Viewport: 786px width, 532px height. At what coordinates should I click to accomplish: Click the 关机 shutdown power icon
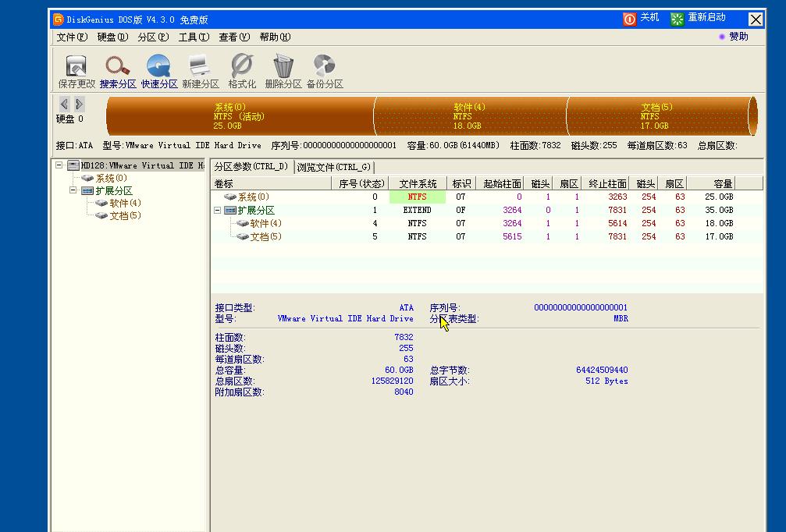click(629, 19)
